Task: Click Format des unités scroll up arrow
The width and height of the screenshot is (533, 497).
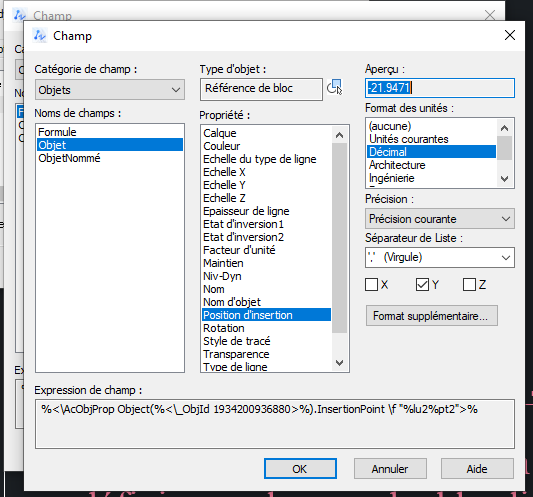Action: tap(504, 128)
